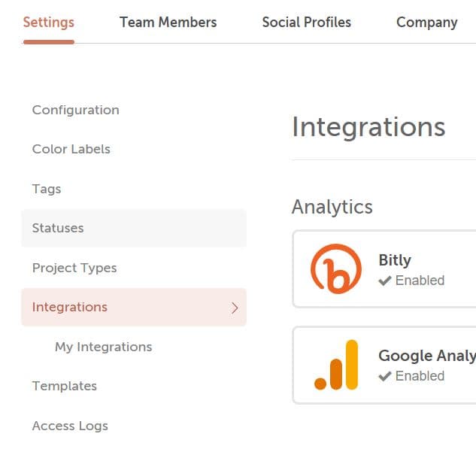
Task: Go to Templates settings
Action: click(64, 386)
